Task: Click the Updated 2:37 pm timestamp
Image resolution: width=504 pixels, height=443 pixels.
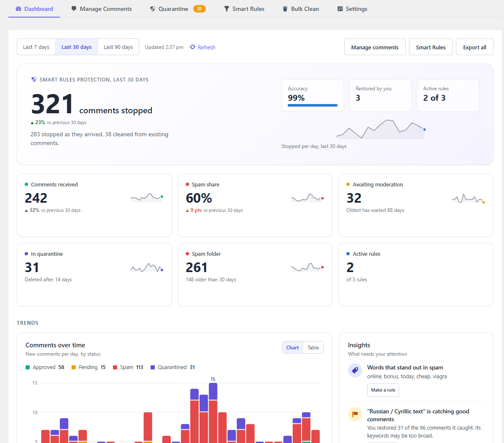Action: pyautogui.click(x=164, y=47)
